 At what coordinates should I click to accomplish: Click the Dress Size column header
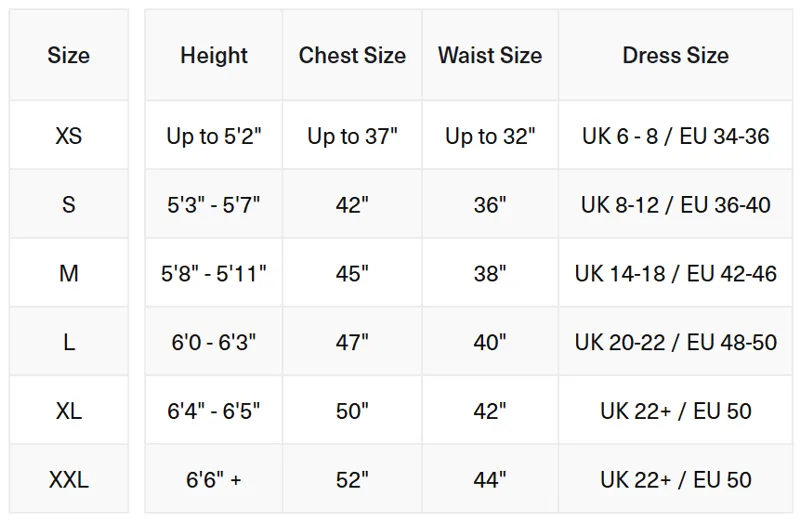click(x=676, y=56)
